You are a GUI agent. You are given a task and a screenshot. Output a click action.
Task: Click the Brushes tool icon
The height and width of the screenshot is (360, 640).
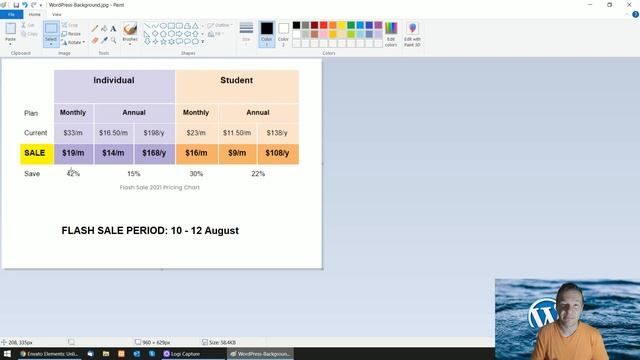pos(130,29)
